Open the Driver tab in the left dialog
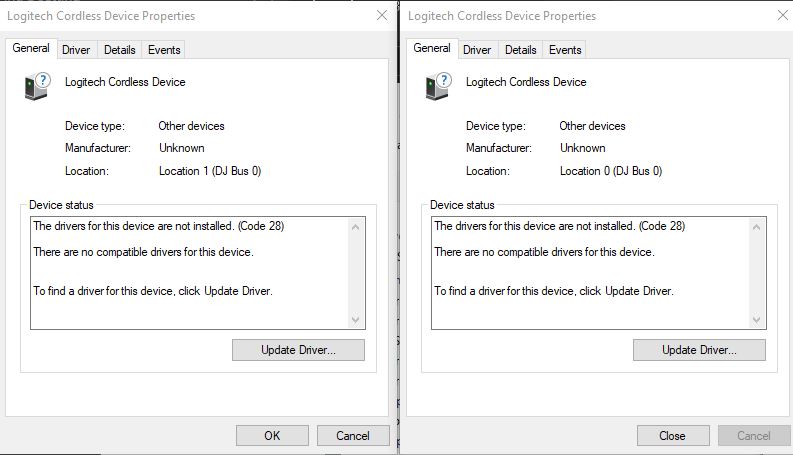Image resolution: width=793 pixels, height=455 pixels. [76, 50]
